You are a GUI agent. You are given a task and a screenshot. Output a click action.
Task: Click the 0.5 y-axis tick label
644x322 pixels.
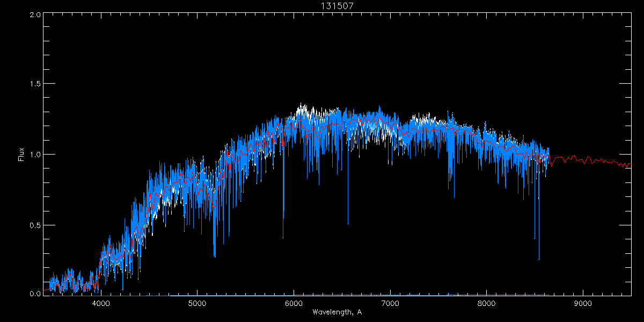pos(34,225)
